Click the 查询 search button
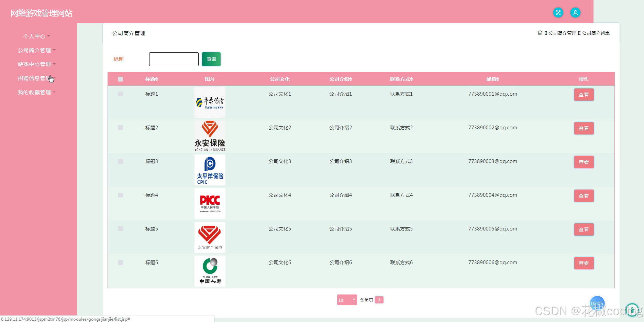 [x=211, y=59]
